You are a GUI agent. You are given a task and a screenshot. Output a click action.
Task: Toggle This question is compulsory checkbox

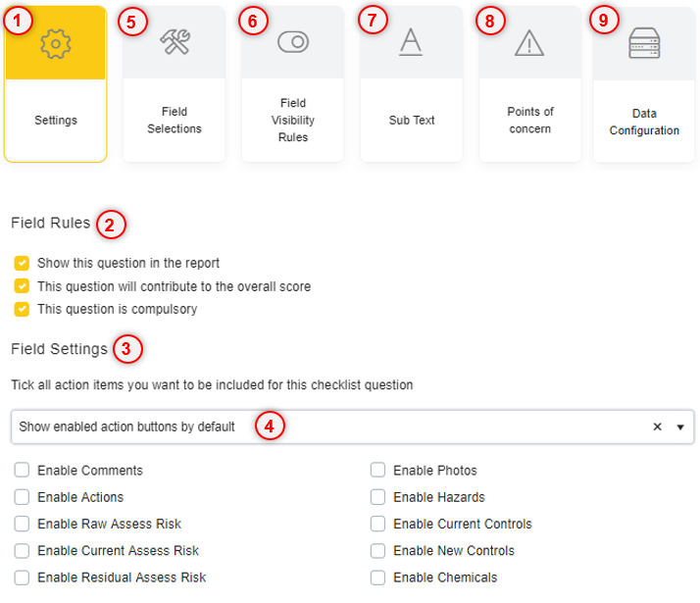[22, 310]
